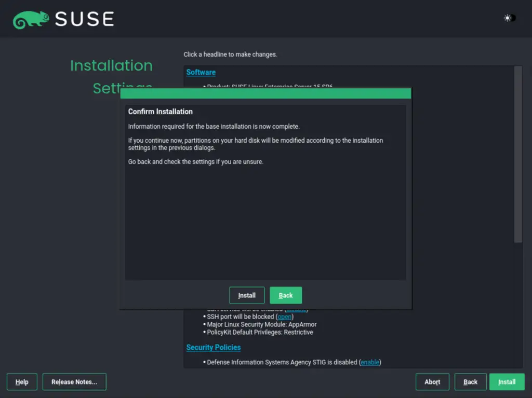The image size is (532, 398).
Task: Click Back inside the Confirm Installation dialog
Action: 286,295
